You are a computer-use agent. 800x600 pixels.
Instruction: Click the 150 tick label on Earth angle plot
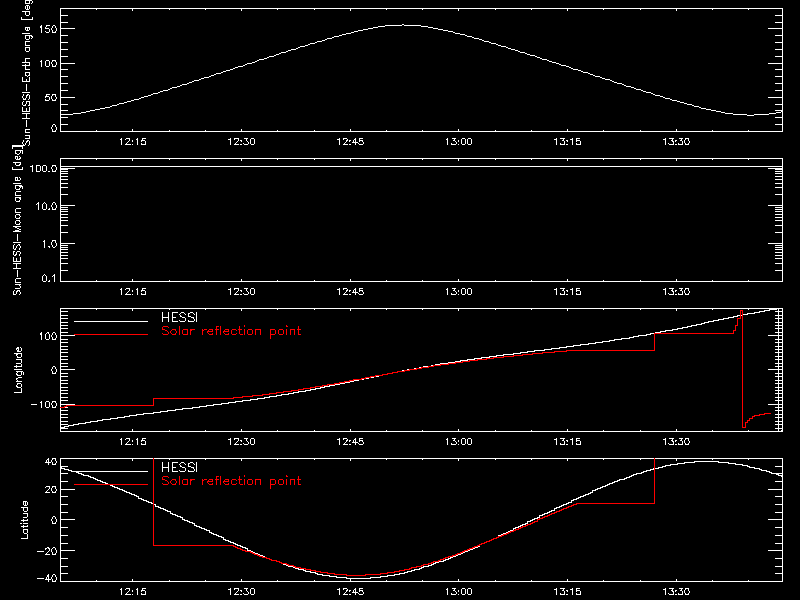click(49, 30)
